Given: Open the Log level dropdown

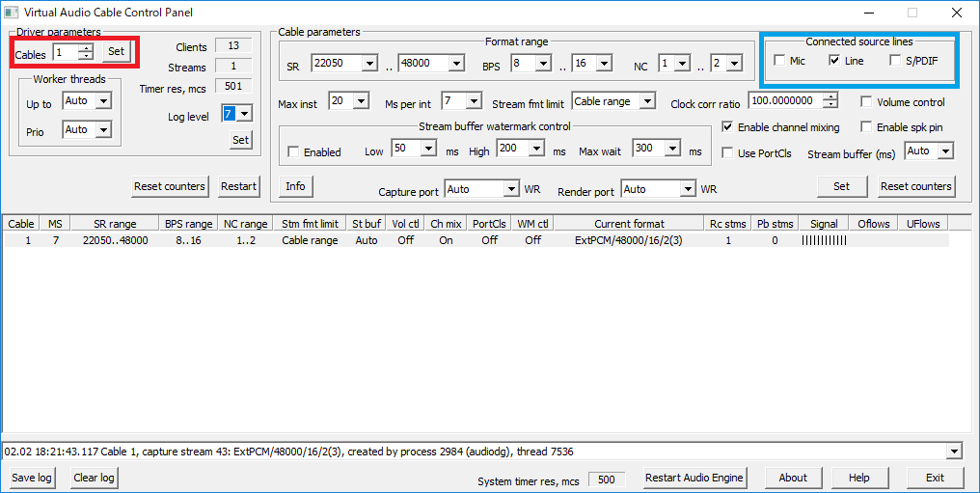Looking at the screenshot, I should click(244, 114).
